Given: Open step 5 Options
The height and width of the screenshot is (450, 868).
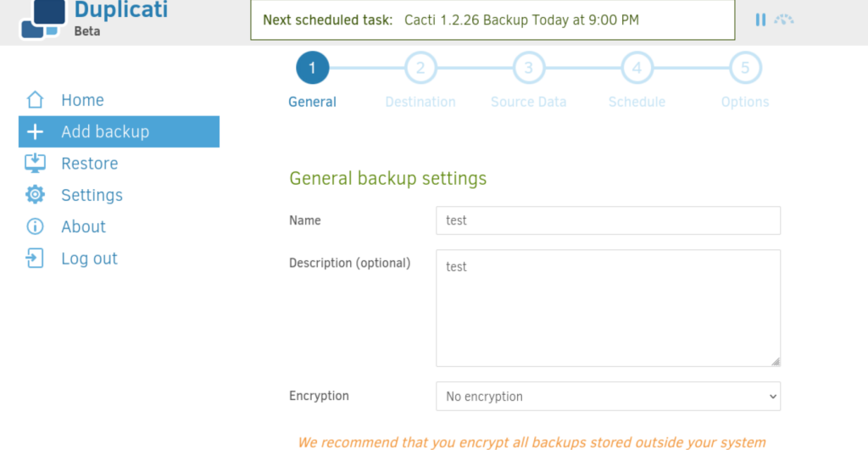Looking at the screenshot, I should [745, 68].
